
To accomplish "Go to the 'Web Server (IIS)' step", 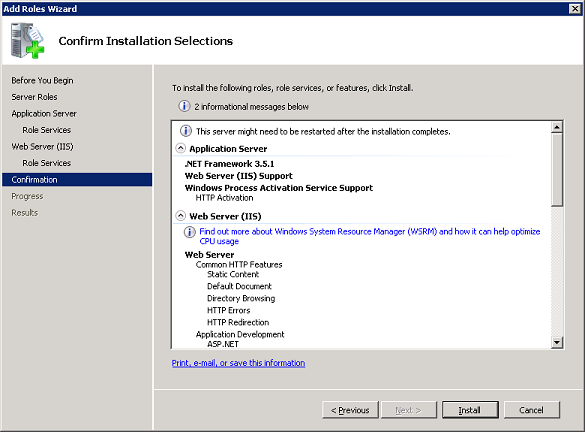I will pyautogui.click(x=43, y=147).
